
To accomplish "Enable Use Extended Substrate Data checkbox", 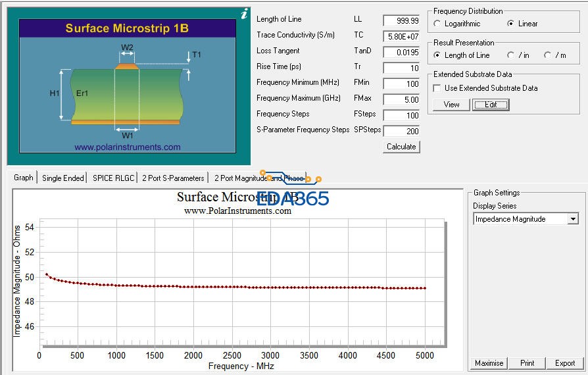I will 437,88.
